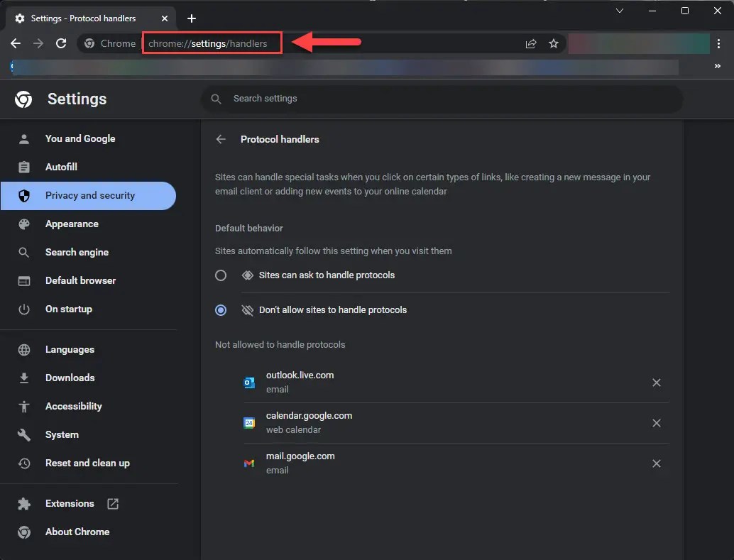Select the Search engine magnifier icon
734x560 pixels.
click(x=23, y=252)
